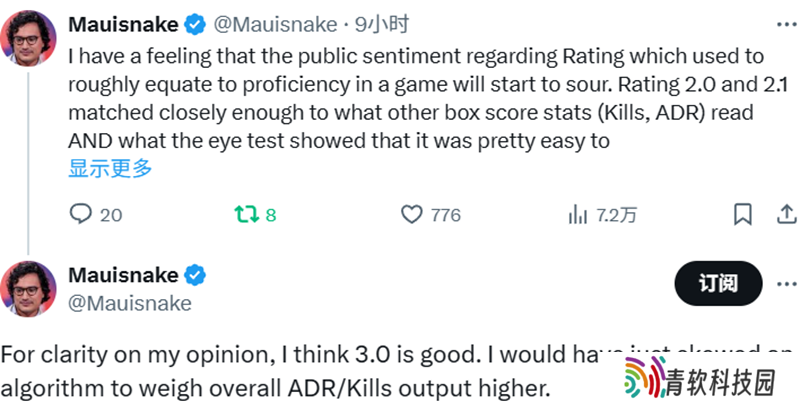Open the three-dot more menu on the first tweet
Viewport: 800px width, 402px height.
[x=786, y=23]
